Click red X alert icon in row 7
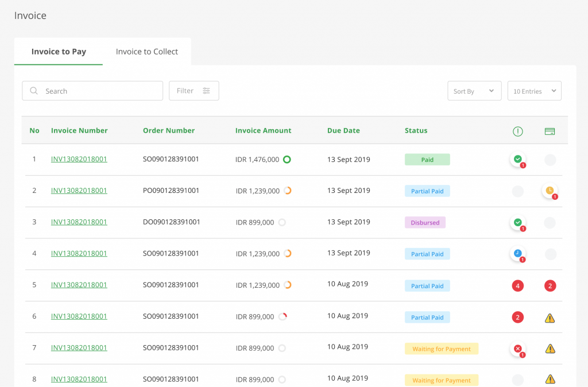 coord(518,349)
